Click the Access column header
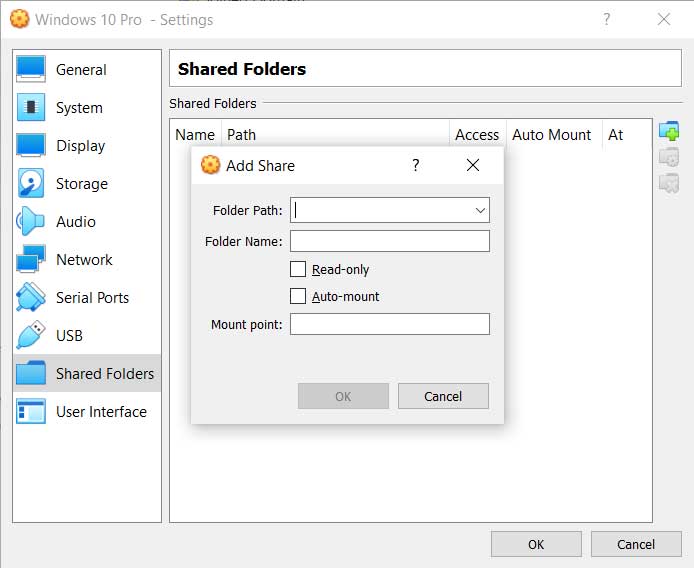The width and height of the screenshot is (694, 568). pyautogui.click(x=478, y=135)
